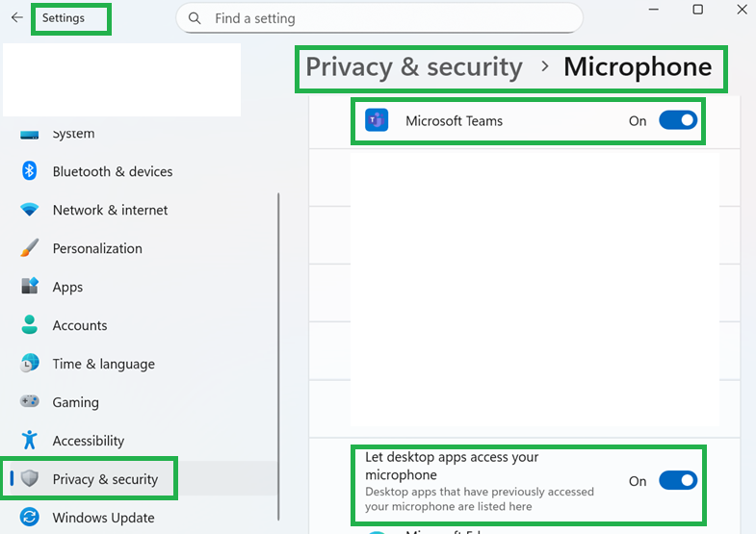
Task: Click the System icon in the sidebar
Action: pos(30,135)
